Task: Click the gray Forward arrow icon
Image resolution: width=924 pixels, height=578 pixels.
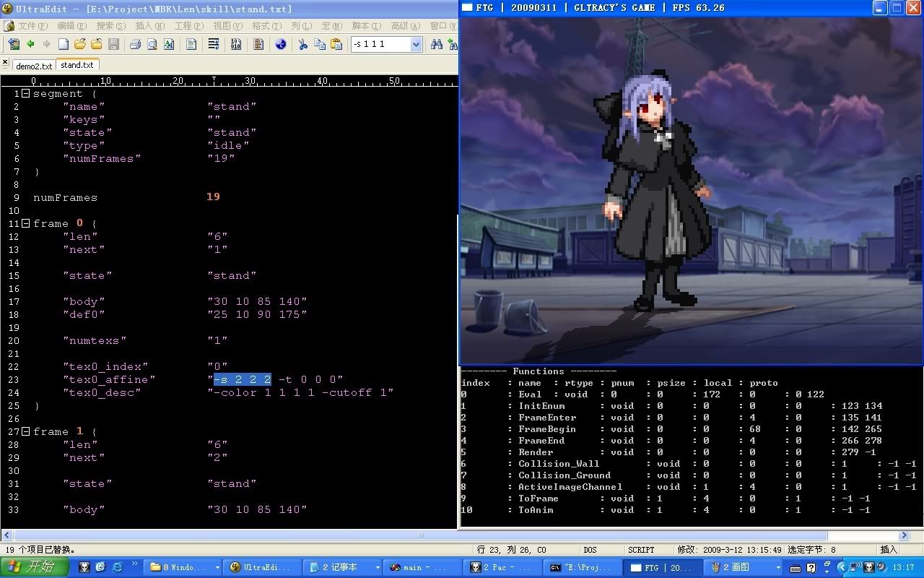Action: coord(46,44)
